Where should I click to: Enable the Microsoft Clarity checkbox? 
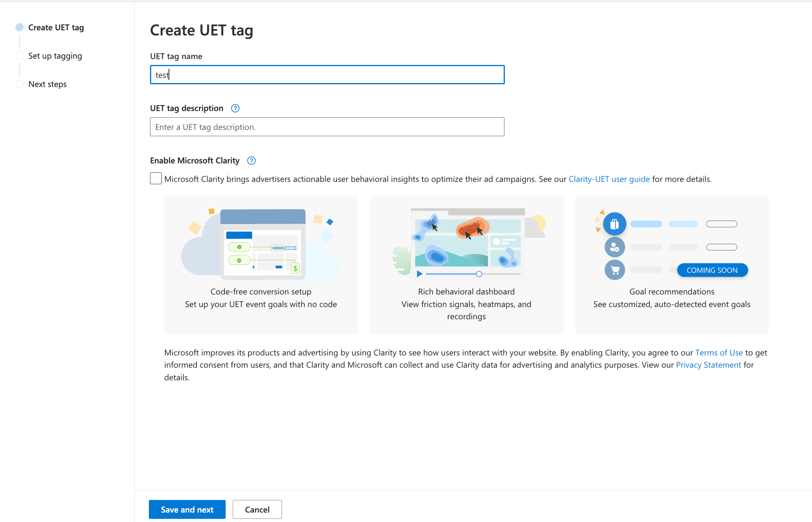[156, 178]
